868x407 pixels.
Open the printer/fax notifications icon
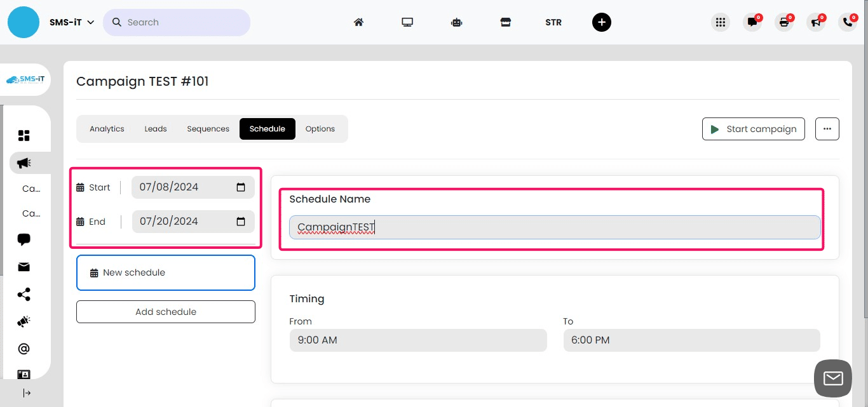pyautogui.click(x=784, y=22)
